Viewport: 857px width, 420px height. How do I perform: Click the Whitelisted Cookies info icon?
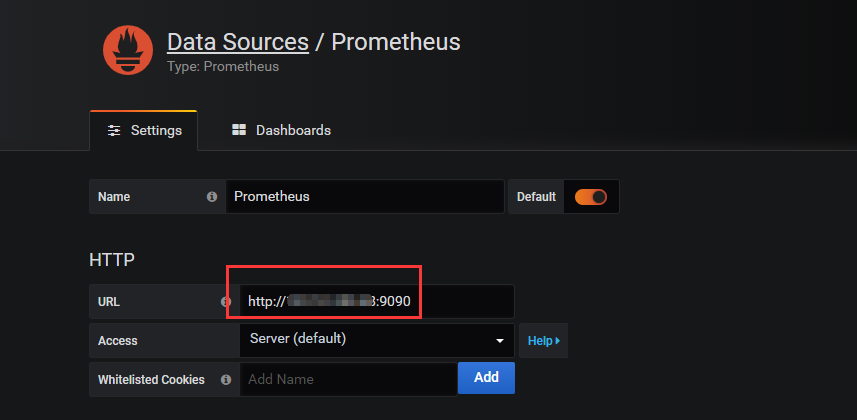pyautogui.click(x=226, y=380)
